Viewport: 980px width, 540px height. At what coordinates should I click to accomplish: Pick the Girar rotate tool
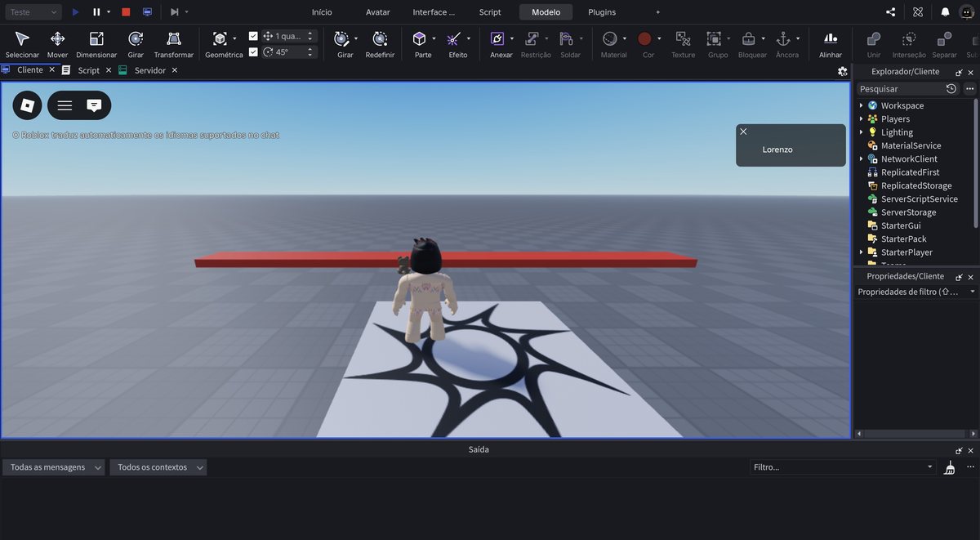pyautogui.click(x=136, y=44)
